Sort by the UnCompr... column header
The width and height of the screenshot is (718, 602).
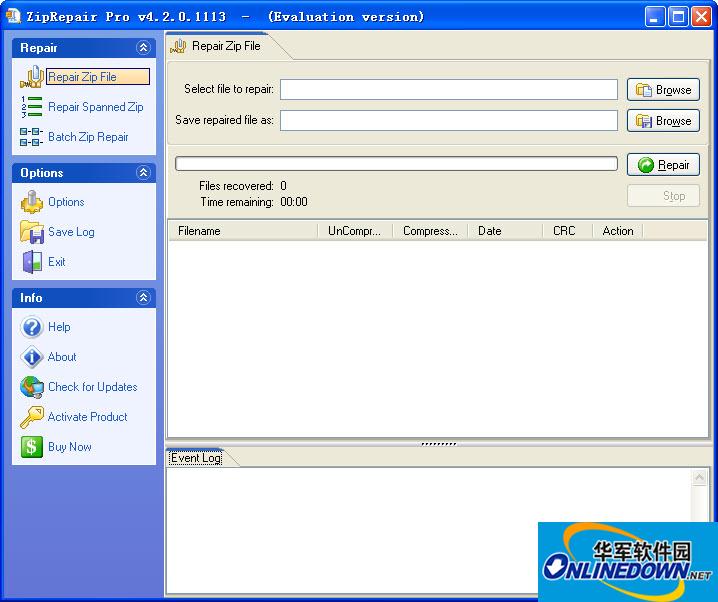pyautogui.click(x=355, y=231)
